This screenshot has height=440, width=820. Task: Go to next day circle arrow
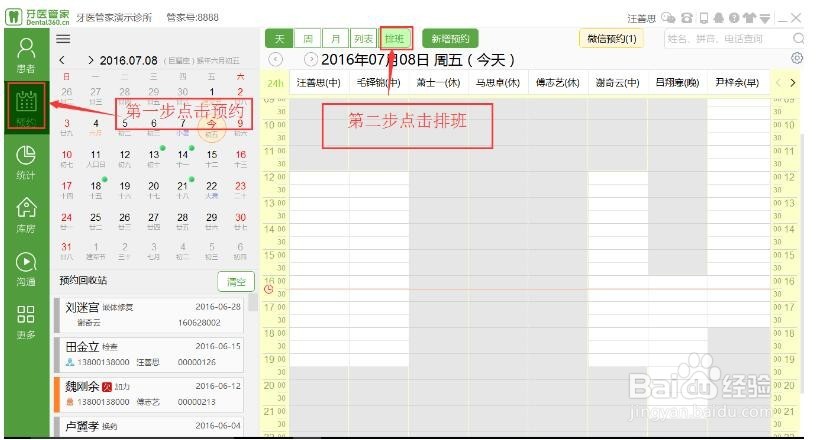(310, 60)
